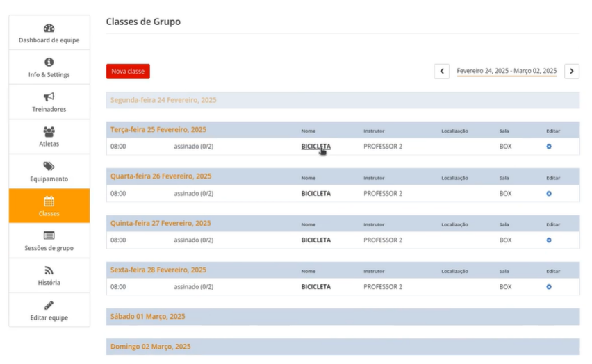Select the Equipamento tag icon
The height and width of the screenshot is (364, 592).
click(49, 167)
